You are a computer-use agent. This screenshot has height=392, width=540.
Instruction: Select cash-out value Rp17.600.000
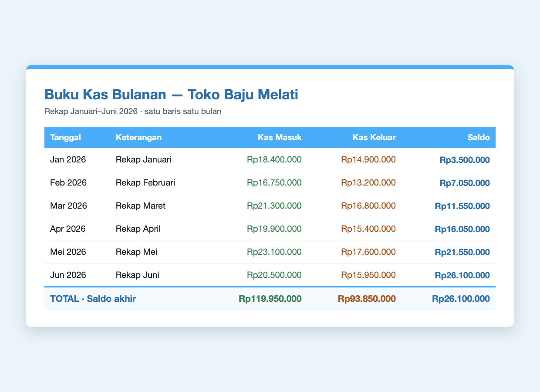pyautogui.click(x=368, y=252)
